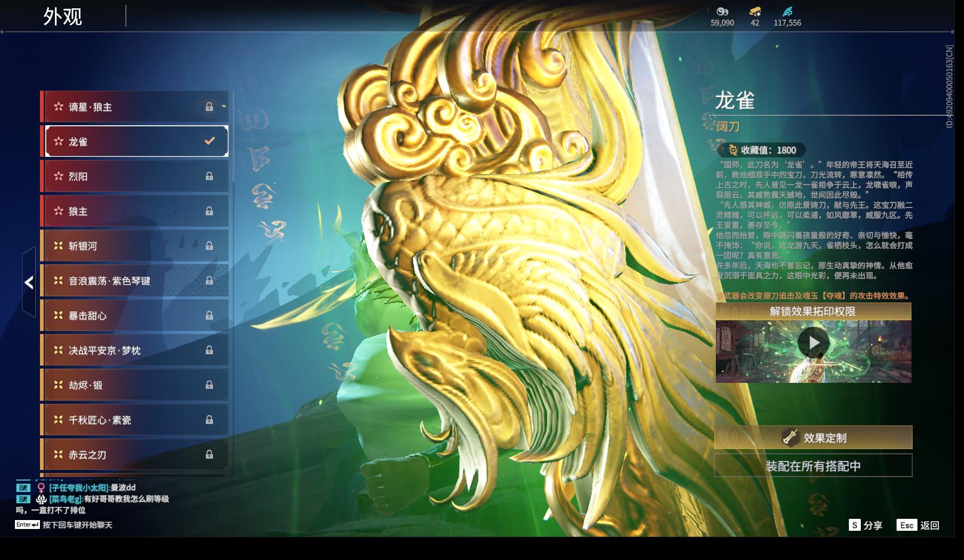This screenshot has height=560, width=964.
Task: Click the treasure chest currency icon
Action: pos(755,11)
